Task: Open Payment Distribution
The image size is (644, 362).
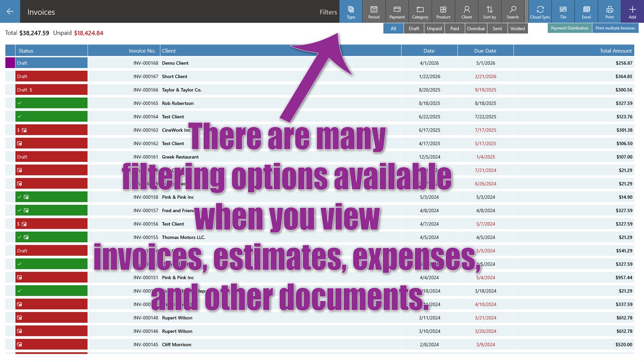Action: click(x=569, y=28)
